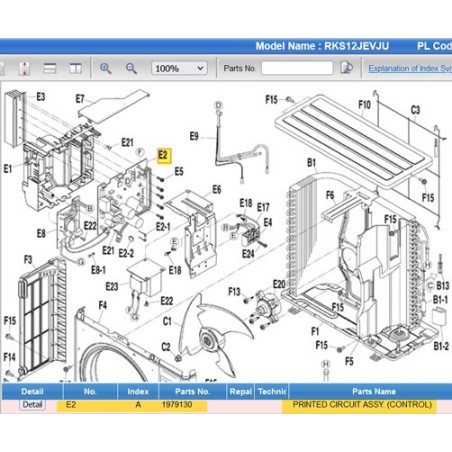Click the Parts Name column header
Screen dimensions: 452x452
(x=370, y=391)
